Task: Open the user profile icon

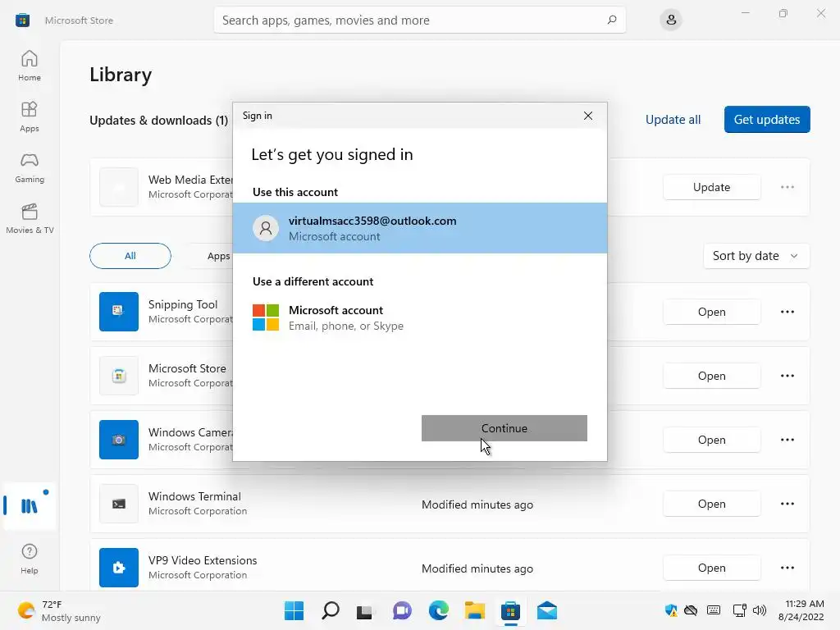Action: pyautogui.click(x=671, y=21)
